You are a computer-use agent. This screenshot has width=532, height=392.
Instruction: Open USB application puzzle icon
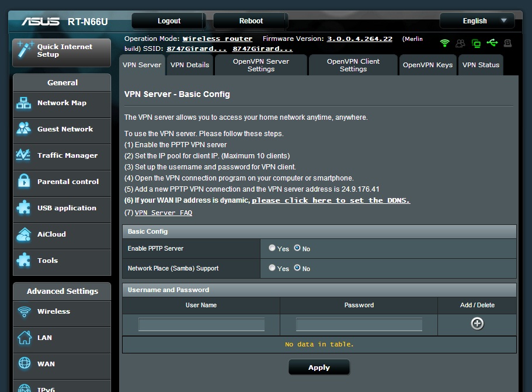(x=23, y=207)
